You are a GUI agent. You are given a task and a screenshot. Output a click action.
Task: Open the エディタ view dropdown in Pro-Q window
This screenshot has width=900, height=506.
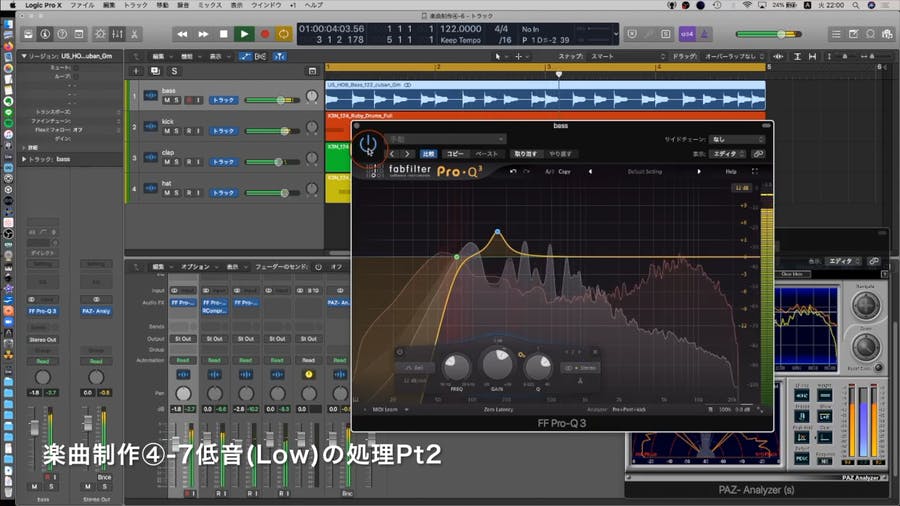727,154
